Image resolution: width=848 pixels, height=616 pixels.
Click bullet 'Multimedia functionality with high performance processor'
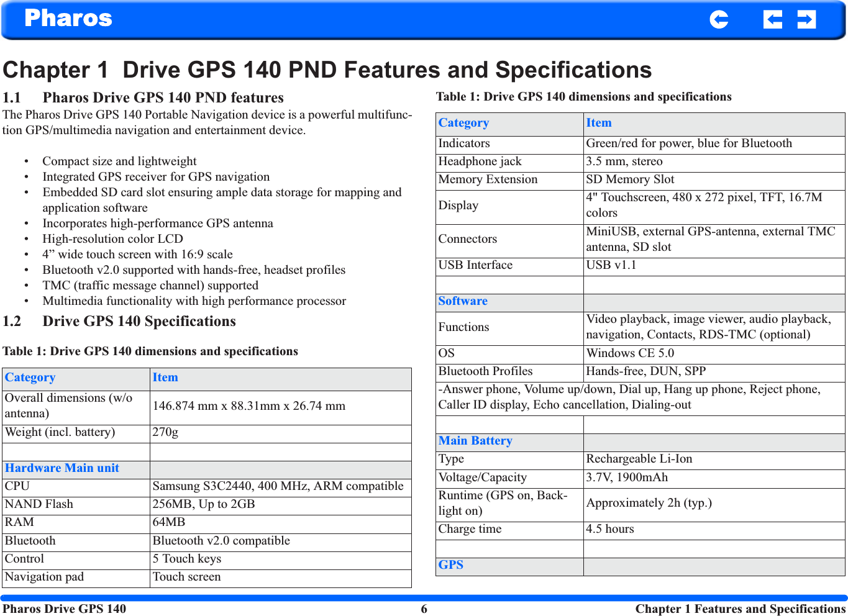pos(194,301)
